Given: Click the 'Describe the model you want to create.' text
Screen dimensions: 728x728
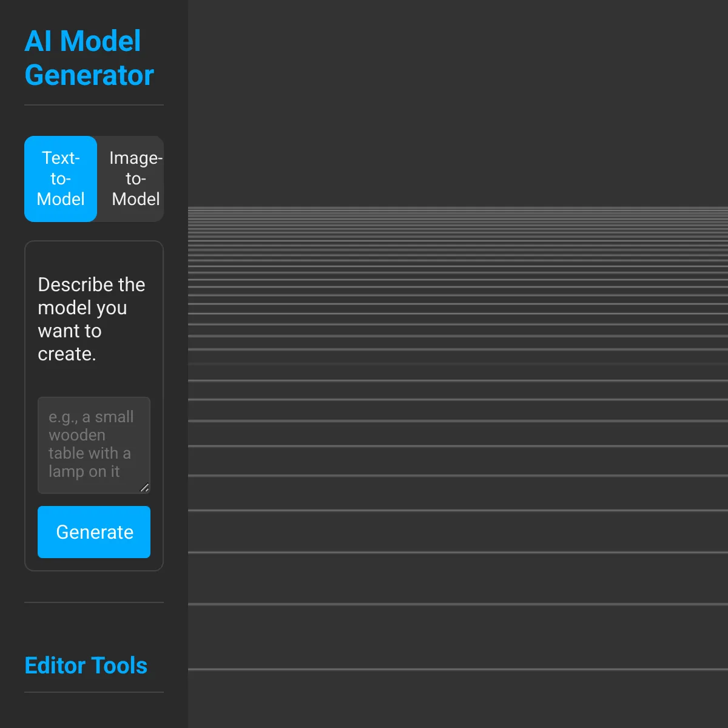Looking at the screenshot, I should click(92, 319).
